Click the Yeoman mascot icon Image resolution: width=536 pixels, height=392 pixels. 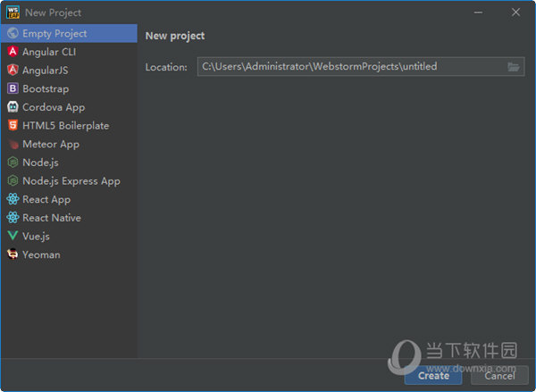(13, 254)
